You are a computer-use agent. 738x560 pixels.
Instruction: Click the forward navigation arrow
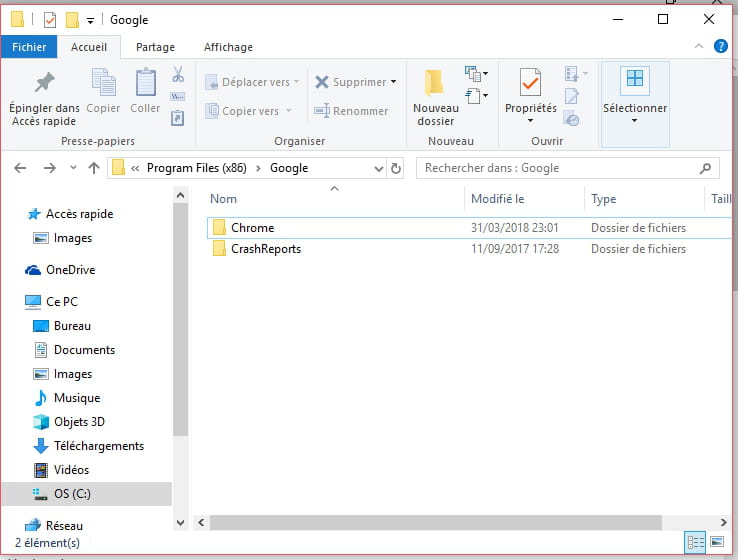(x=49, y=168)
